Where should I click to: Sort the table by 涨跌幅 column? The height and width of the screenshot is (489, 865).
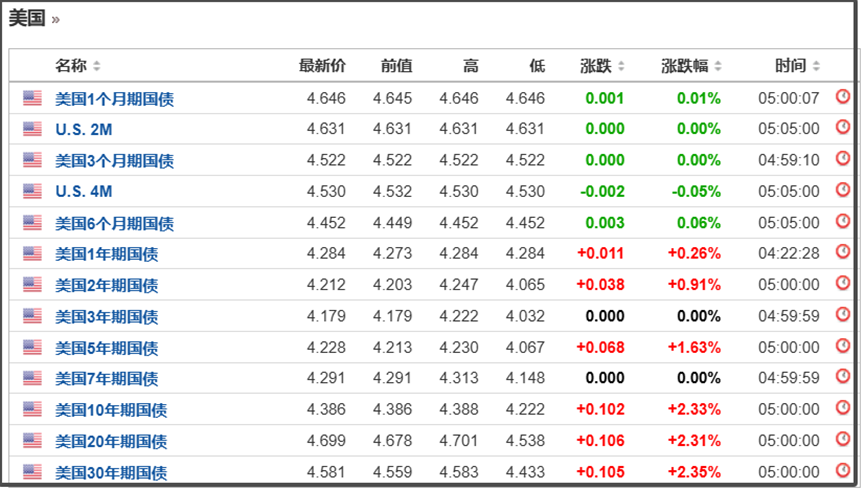691,66
